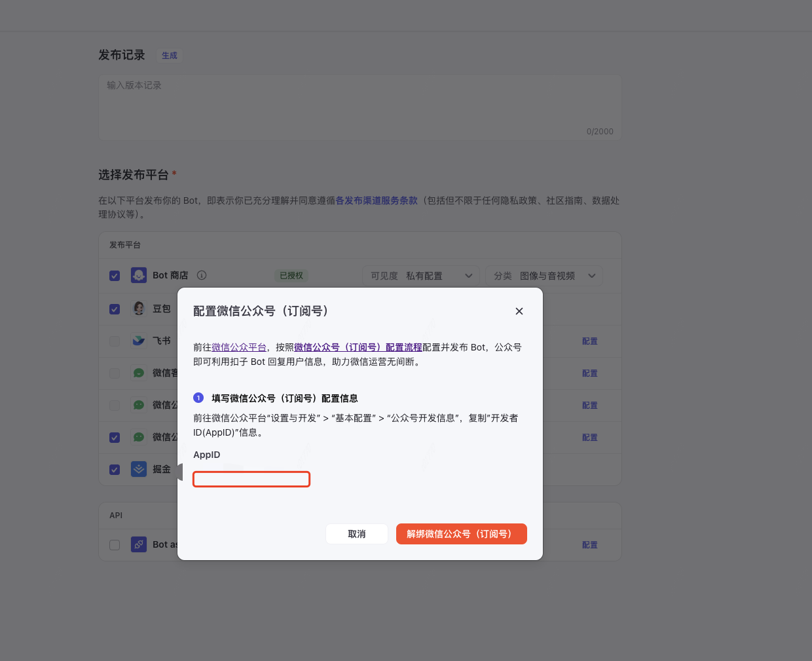Click the 豆包 avatar icon
The width and height of the screenshot is (812, 661).
(139, 309)
